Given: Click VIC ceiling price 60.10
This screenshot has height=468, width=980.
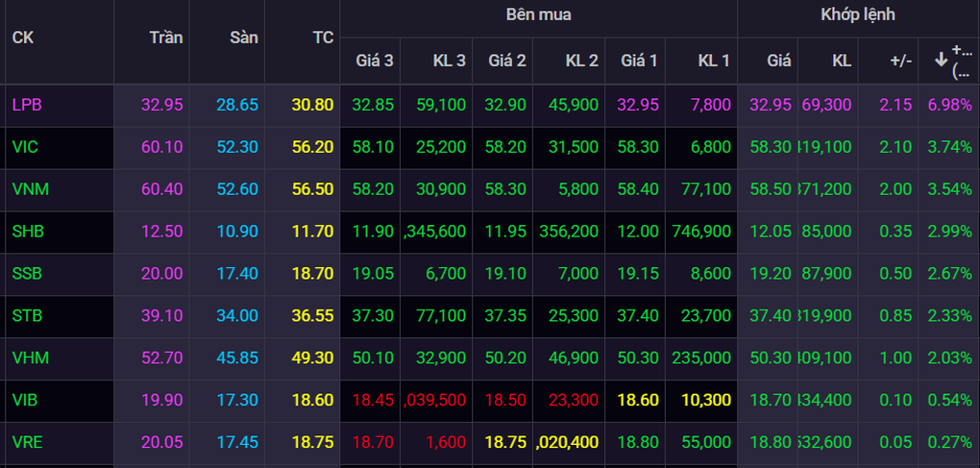Looking at the screenshot, I should [161, 147].
